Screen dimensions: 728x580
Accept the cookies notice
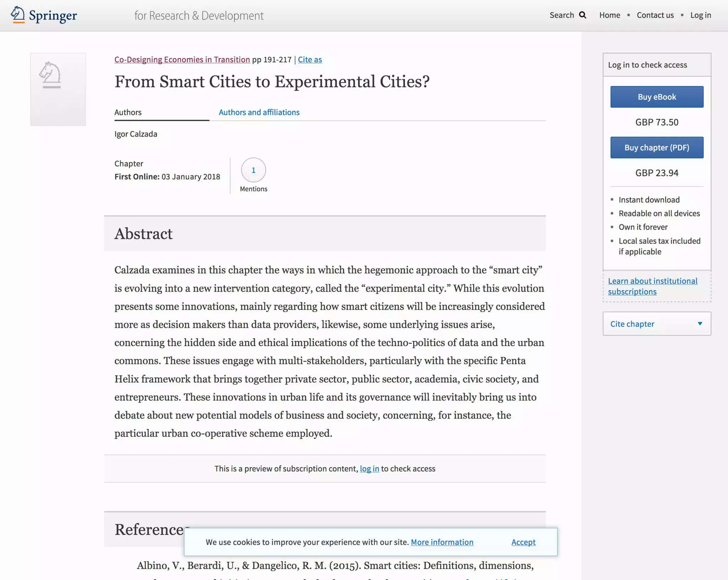point(523,542)
